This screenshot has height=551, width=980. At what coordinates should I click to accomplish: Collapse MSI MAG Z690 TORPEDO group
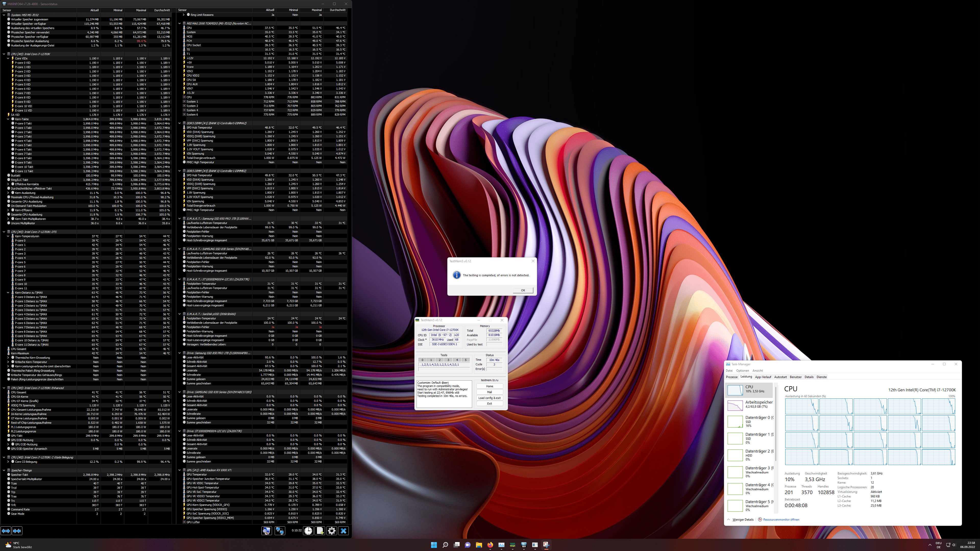coord(180,23)
